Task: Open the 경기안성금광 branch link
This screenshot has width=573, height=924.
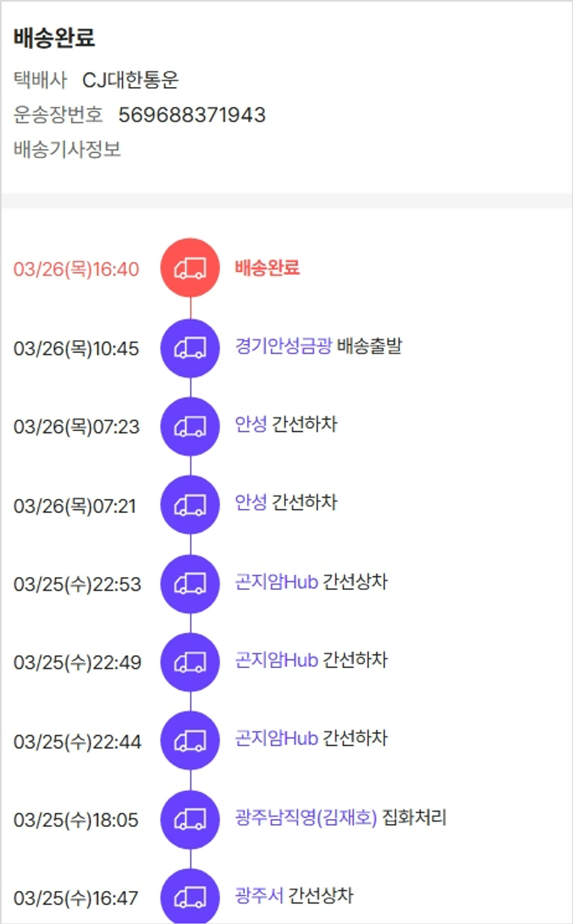Action: coord(283,346)
